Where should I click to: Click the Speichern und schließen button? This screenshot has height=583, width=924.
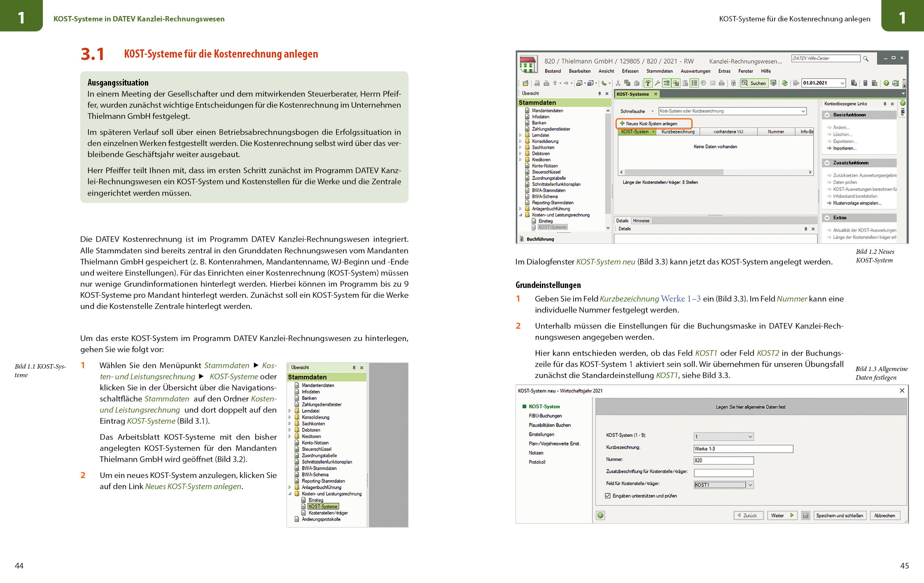tap(839, 516)
